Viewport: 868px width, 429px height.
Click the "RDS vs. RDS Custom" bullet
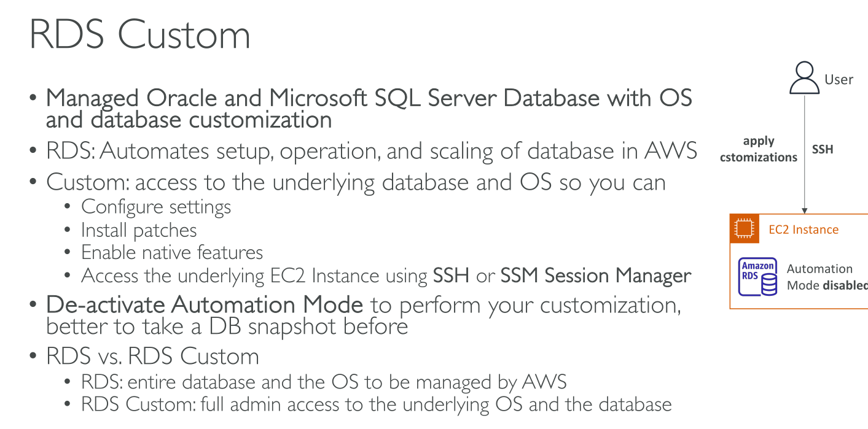point(152,357)
